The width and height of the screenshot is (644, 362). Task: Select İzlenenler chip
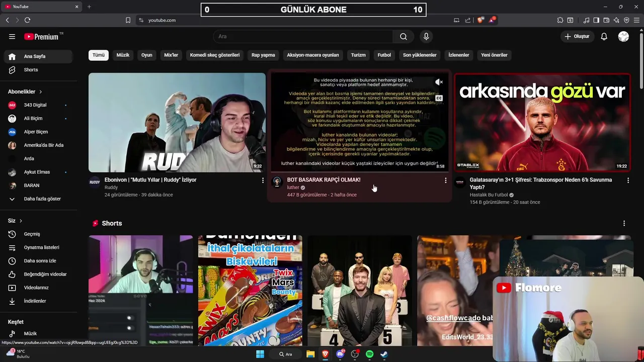click(459, 55)
